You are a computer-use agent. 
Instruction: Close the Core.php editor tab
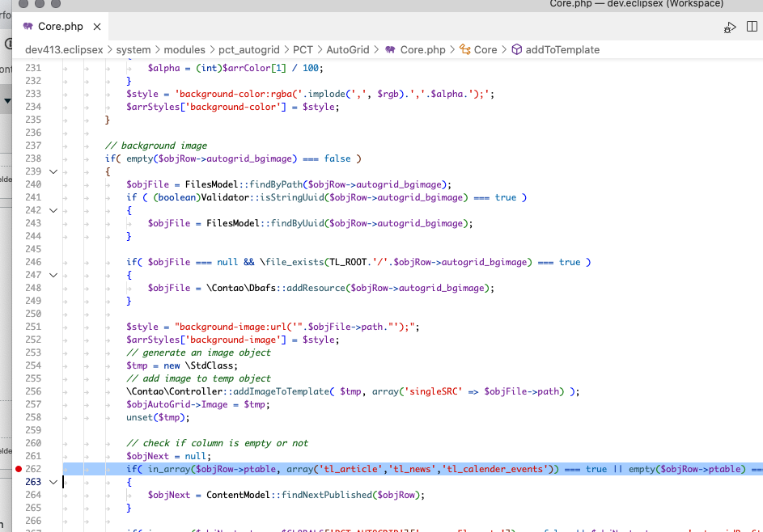[98, 27]
